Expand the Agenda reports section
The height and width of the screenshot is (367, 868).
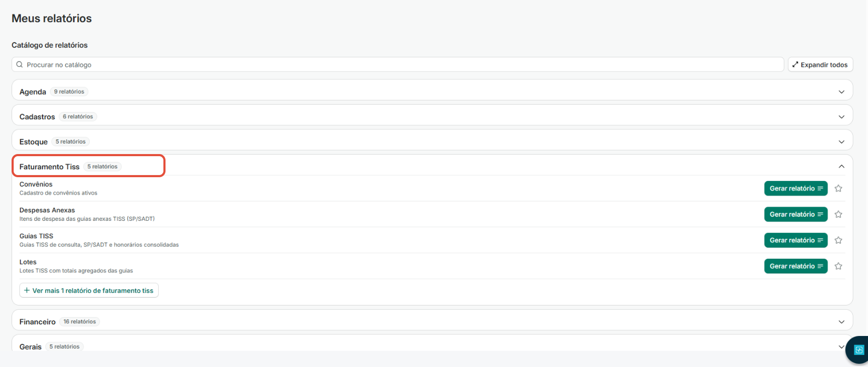pyautogui.click(x=841, y=91)
